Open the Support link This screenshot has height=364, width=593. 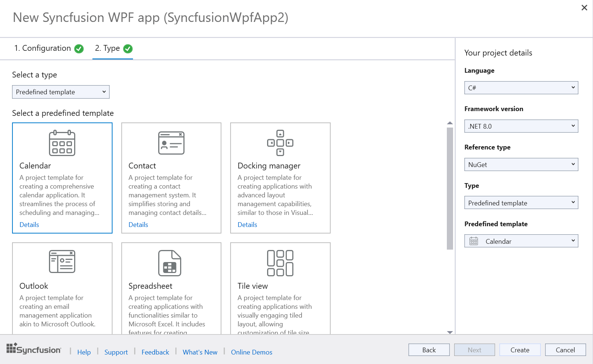[x=116, y=352]
